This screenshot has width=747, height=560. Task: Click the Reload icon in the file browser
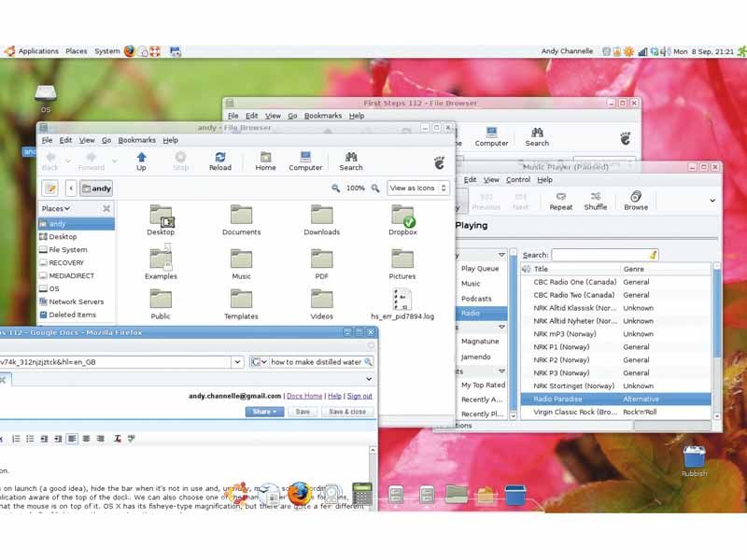tap(220, 161)
